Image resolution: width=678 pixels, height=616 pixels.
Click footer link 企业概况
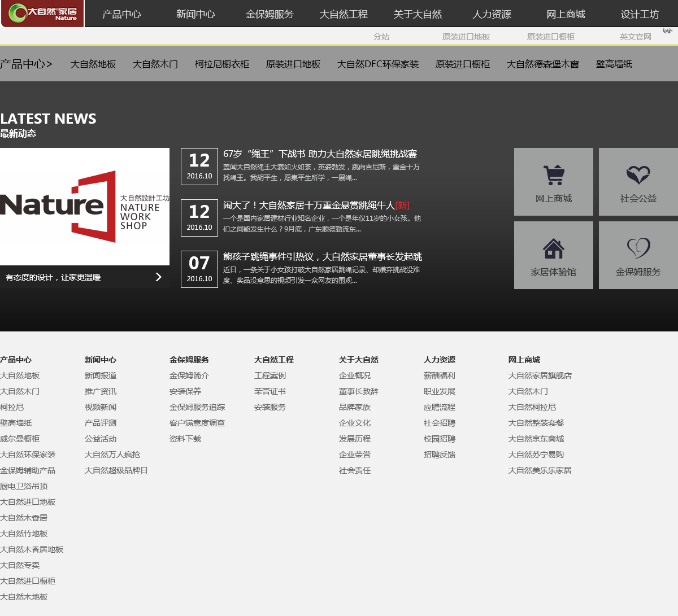(355, 375)
